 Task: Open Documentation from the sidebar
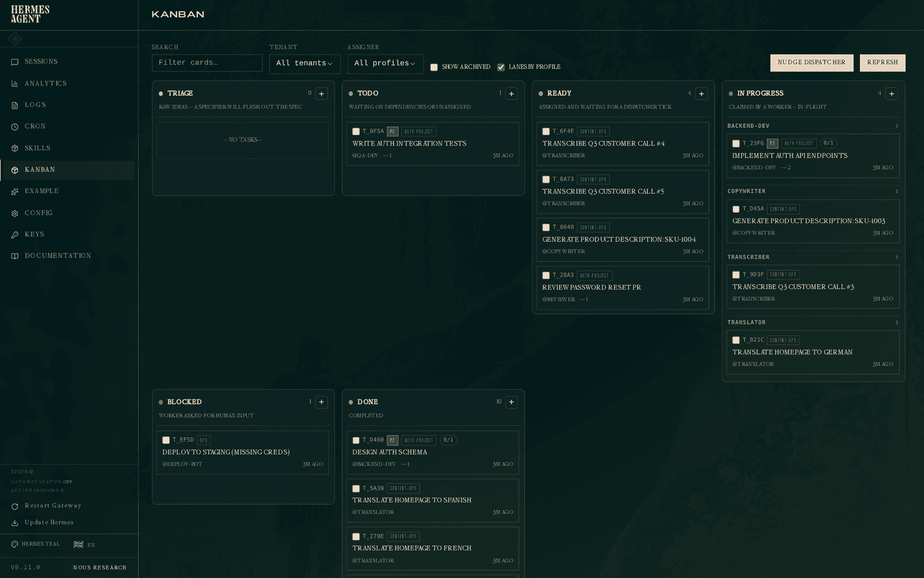point(68,256)
